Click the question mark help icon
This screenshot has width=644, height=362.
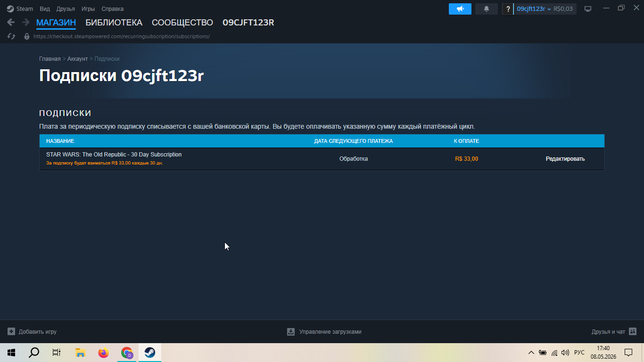coord(508,9)
